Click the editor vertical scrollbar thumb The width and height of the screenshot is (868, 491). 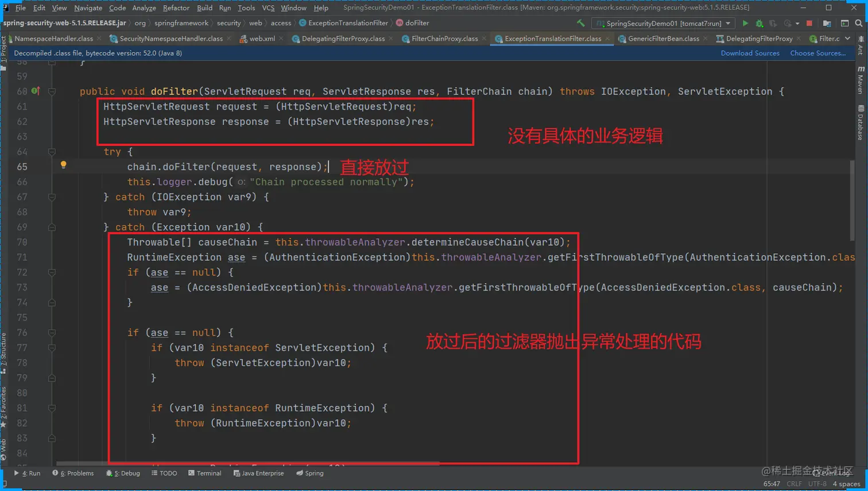click(x=852, y=200)
